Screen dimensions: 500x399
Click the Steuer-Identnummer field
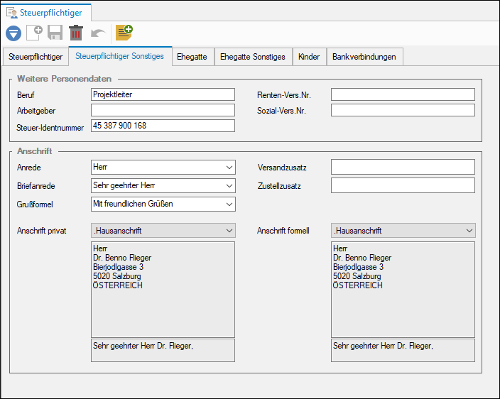(x=163, y=126)
